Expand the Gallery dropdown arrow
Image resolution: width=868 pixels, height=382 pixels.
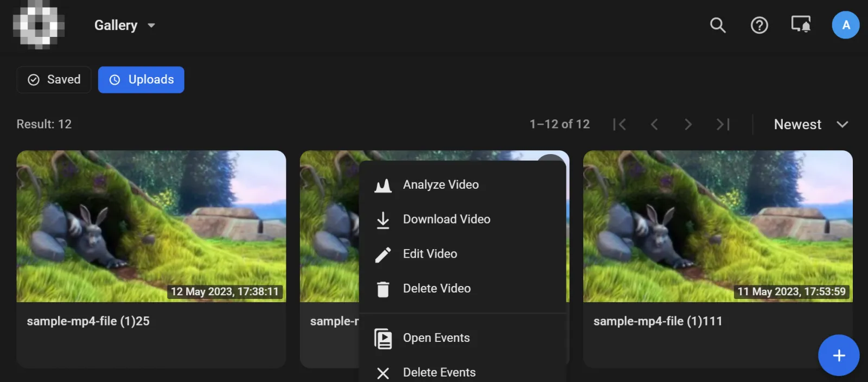pos(151,26)
